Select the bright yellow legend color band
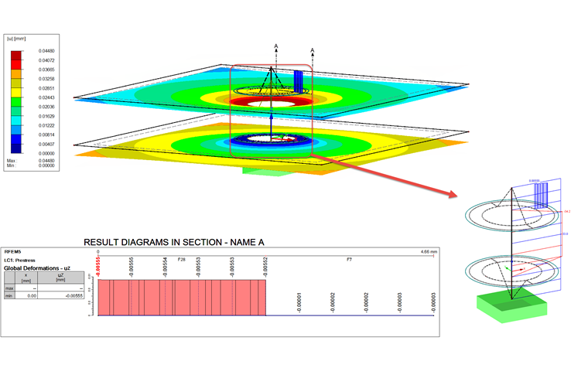588x368 pixels. [16, 93]
